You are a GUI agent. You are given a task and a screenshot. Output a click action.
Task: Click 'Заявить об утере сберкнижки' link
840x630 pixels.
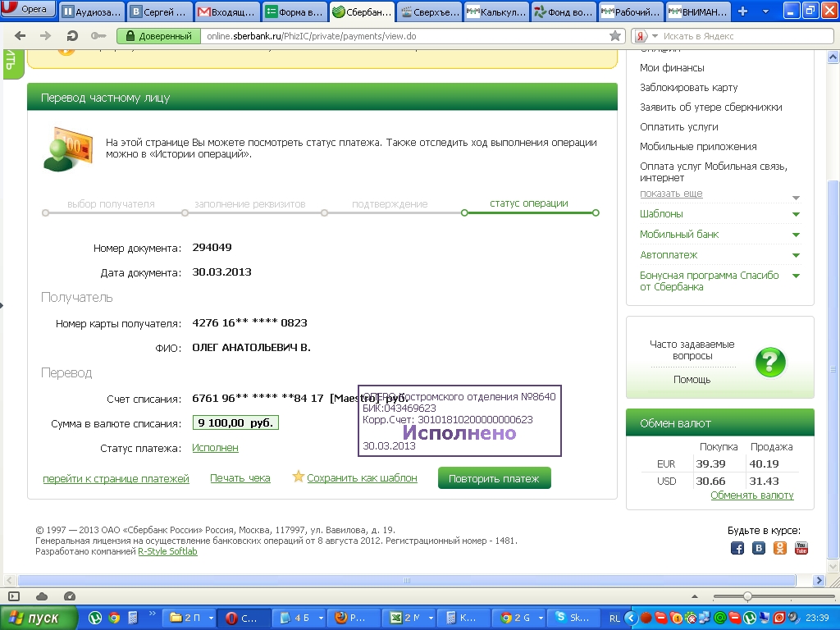pos(711,107)
